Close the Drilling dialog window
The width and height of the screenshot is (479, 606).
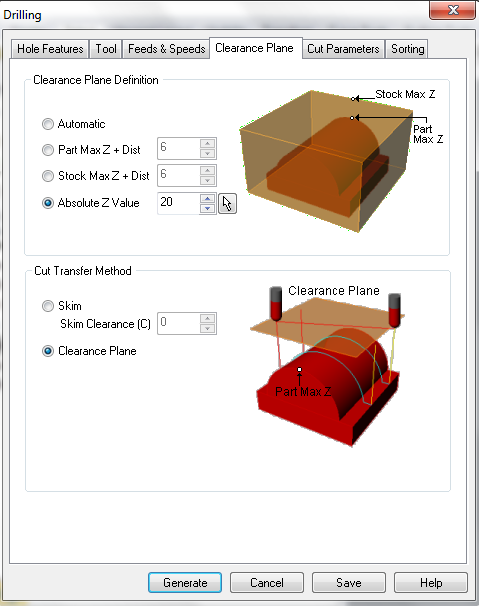pyautogui.click(x=453, y=10)
